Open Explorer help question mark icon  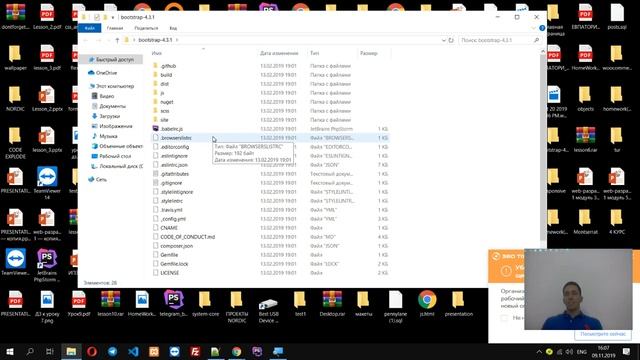click(x=542, y=28)
